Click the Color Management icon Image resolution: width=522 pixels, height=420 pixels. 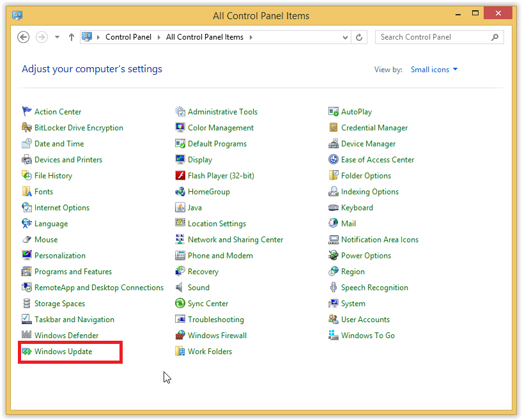(180, 127)
